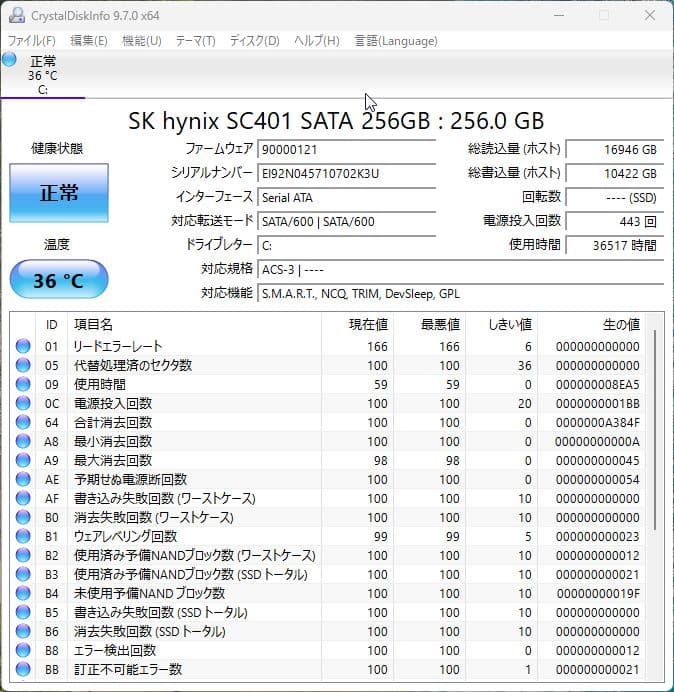Select threshold value 36 in 代替処理済のセクタ数 row
This screenshot has height=692, width=674.
(524, 365)
